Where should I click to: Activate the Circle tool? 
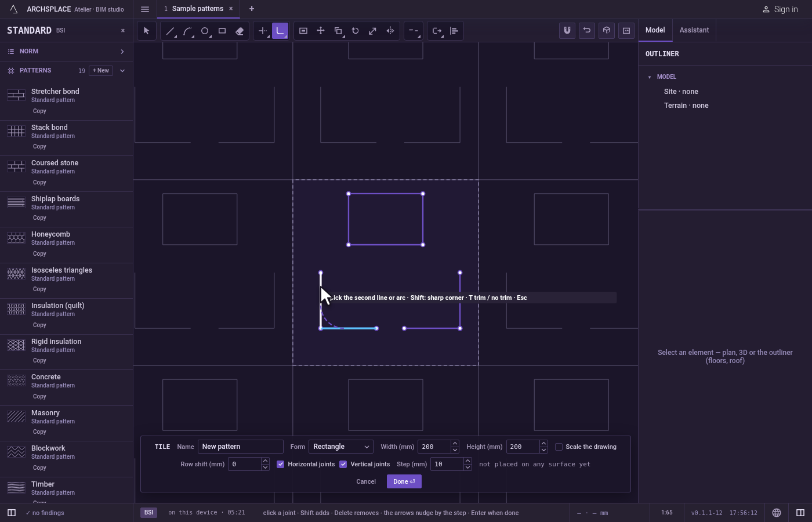point(205,31)
